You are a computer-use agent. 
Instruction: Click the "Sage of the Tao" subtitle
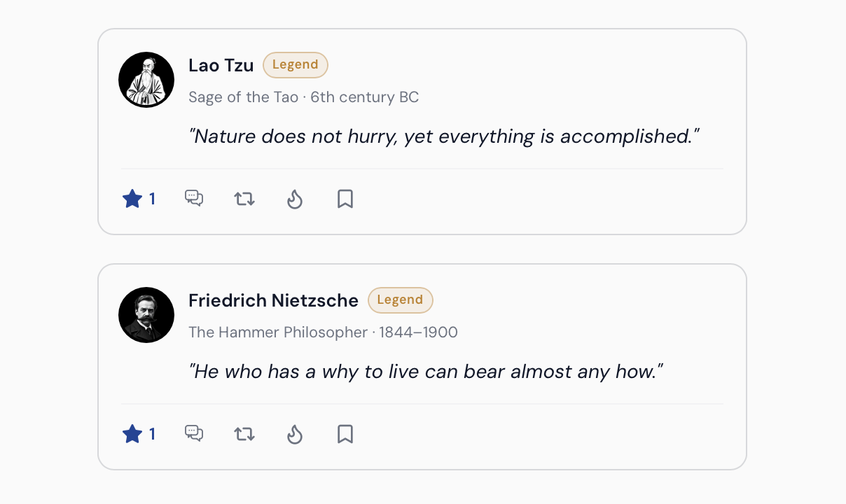pos(244,97)
